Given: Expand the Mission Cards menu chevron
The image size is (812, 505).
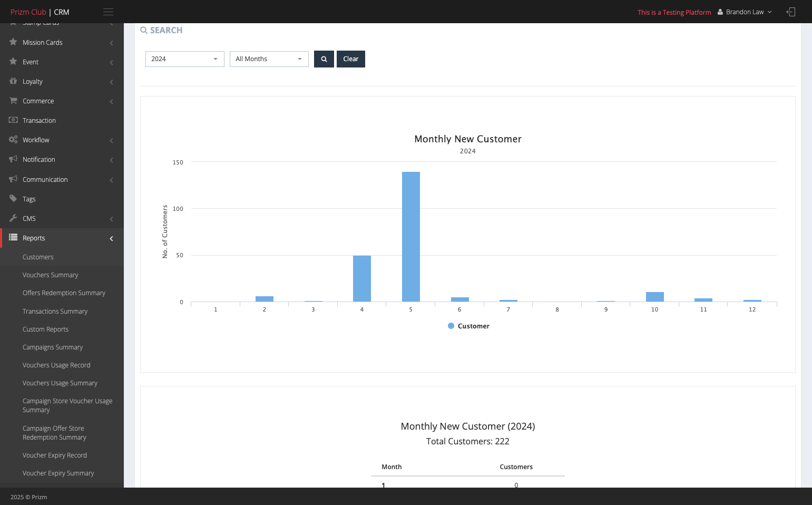Looking at the screenshot, I should click(111, 43).
